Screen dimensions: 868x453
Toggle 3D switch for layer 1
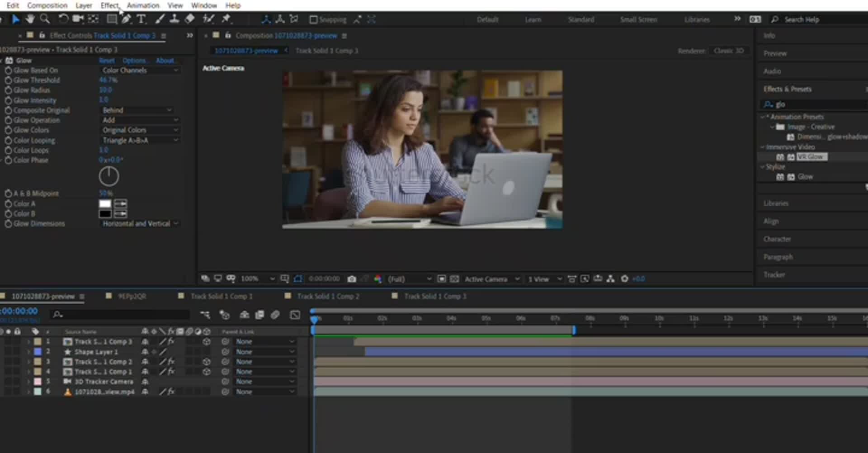coord(206,342)
